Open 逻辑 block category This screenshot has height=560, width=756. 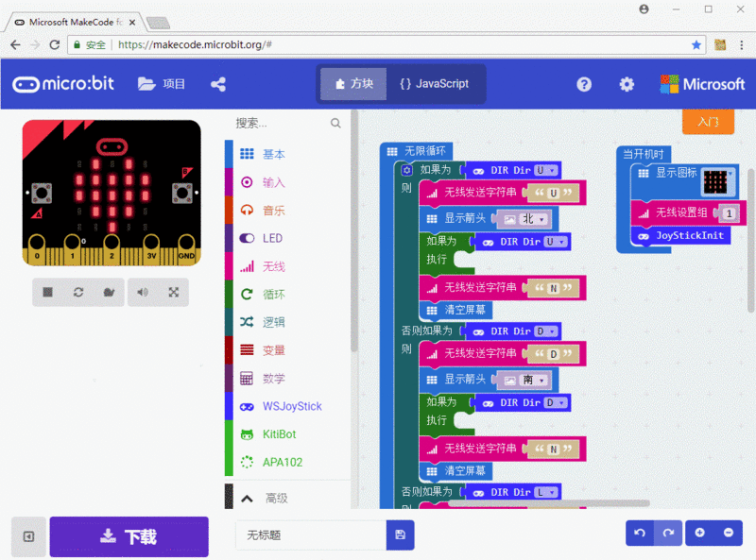[288, 322]
